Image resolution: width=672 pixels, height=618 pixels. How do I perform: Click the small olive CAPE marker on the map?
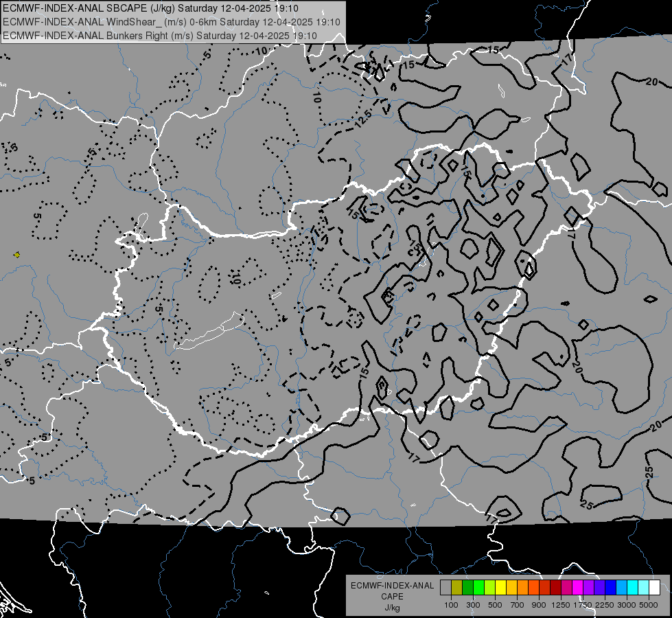(16, 255)
